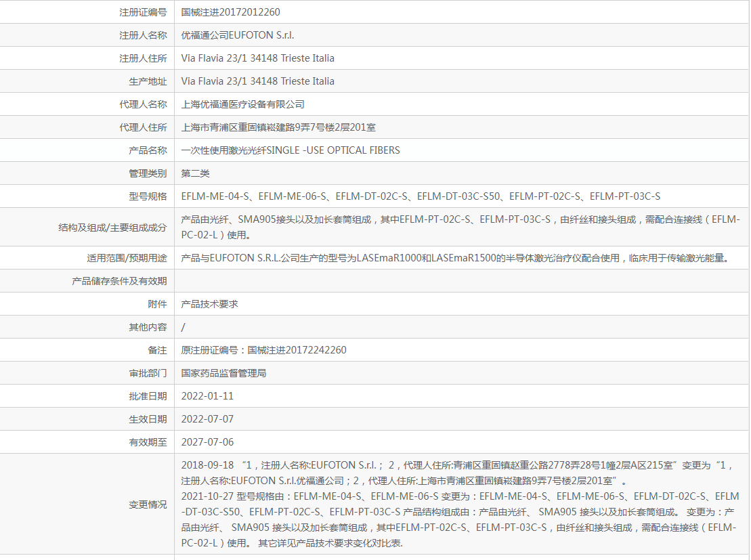The image size is (751, 560).
Task: Click the 附件 label
Action: pos(157,304)
